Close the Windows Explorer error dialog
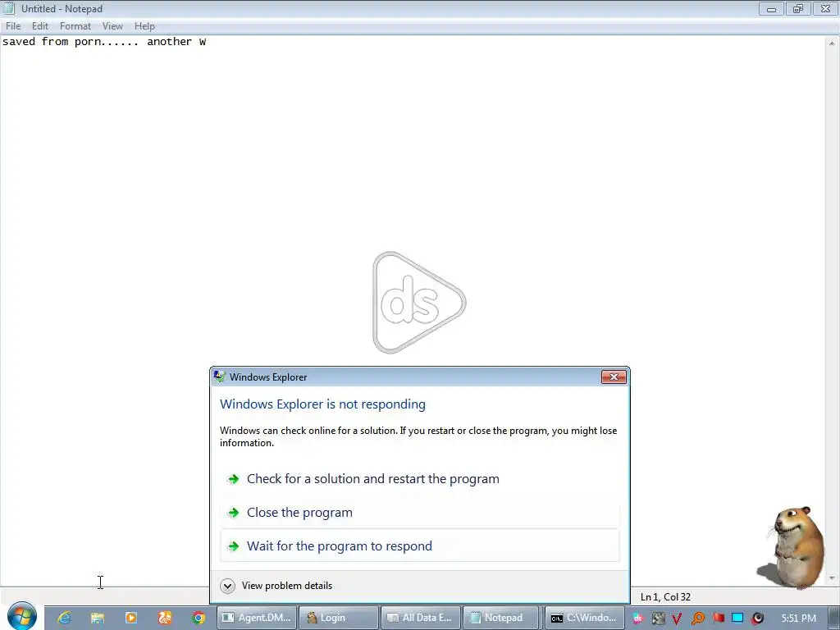Viewport: 840px width, 630px height. [614, 377]
